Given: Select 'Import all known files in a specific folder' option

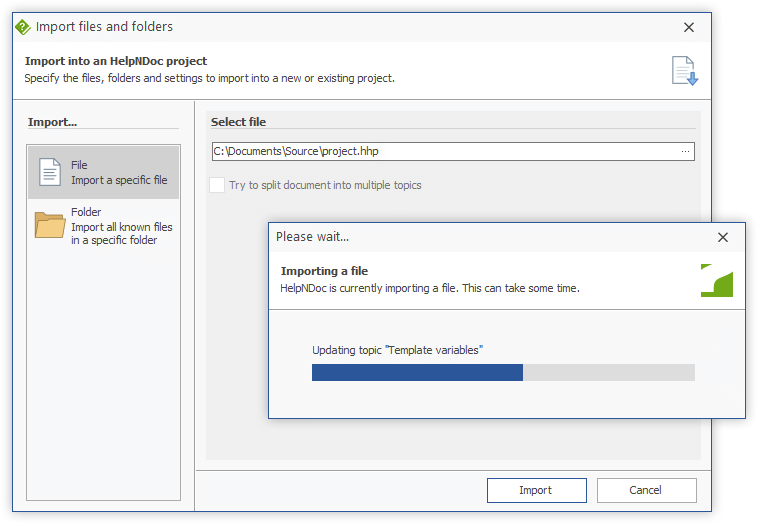Looking at the screenshot, I should point(103,225).
